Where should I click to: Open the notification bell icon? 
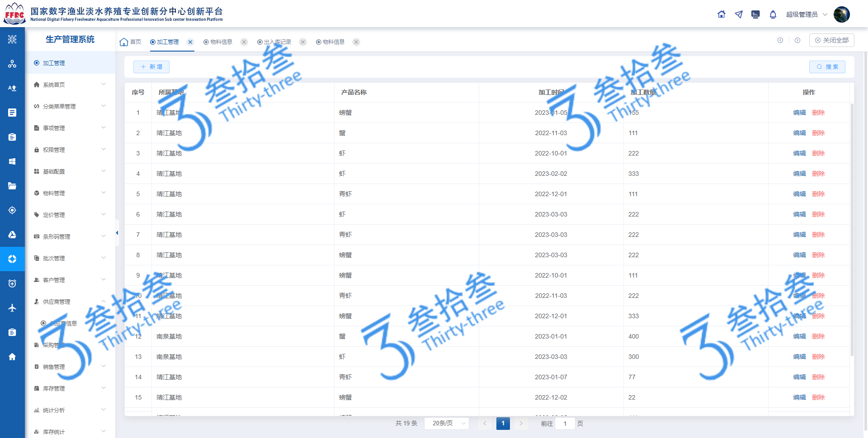click(773, 14)
